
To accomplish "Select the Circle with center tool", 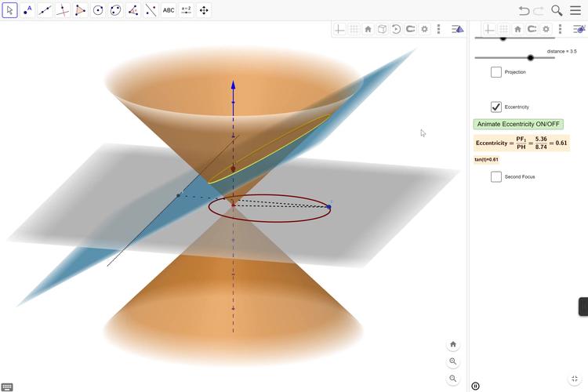I will [x=98, y=10].
